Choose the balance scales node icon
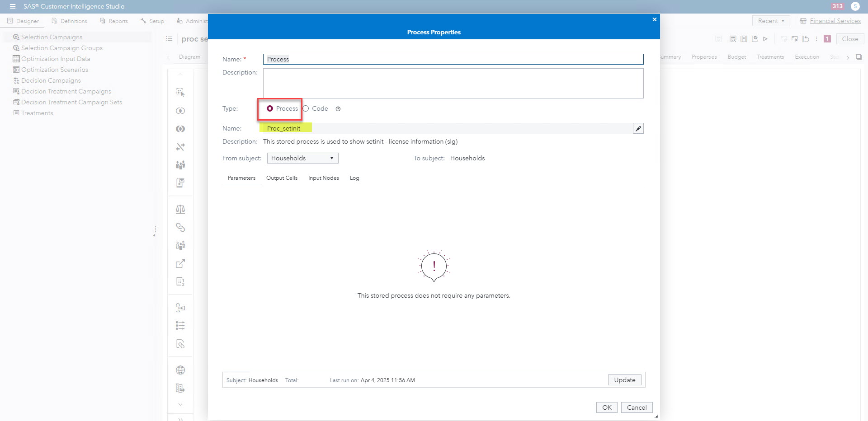The width and height of the screenshot is (868, 421). click(x=180, y=209)
